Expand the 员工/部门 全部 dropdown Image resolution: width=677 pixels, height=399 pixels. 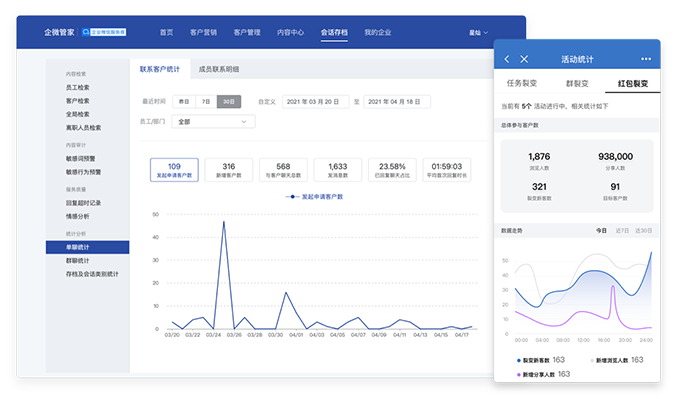213,122
